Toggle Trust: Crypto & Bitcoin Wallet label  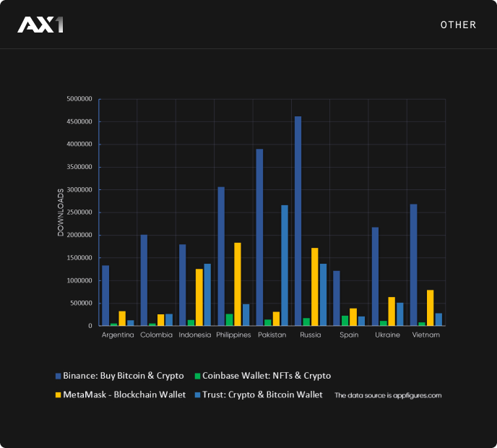click(x=262, y=395)
